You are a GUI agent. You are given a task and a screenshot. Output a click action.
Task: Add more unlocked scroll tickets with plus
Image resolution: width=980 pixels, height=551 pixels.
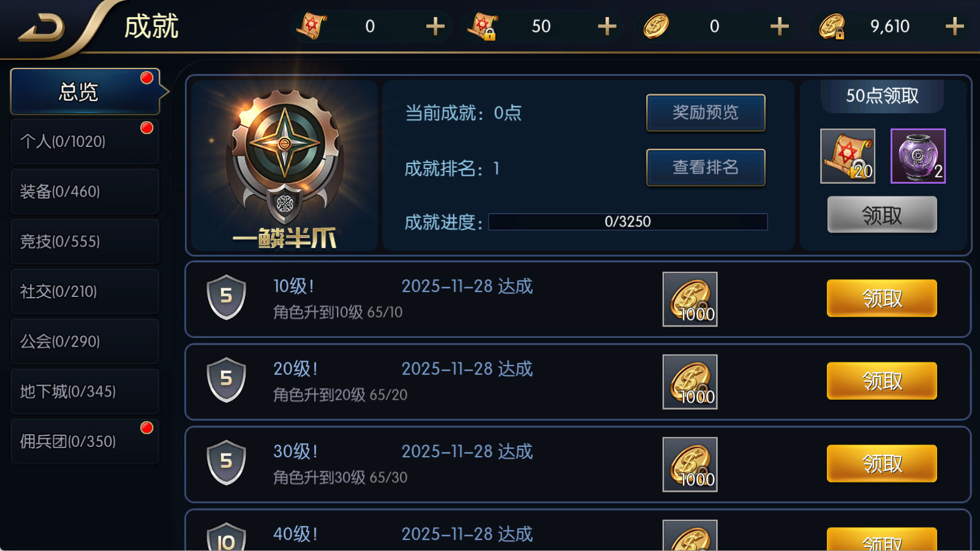click(x=435, y=26)
